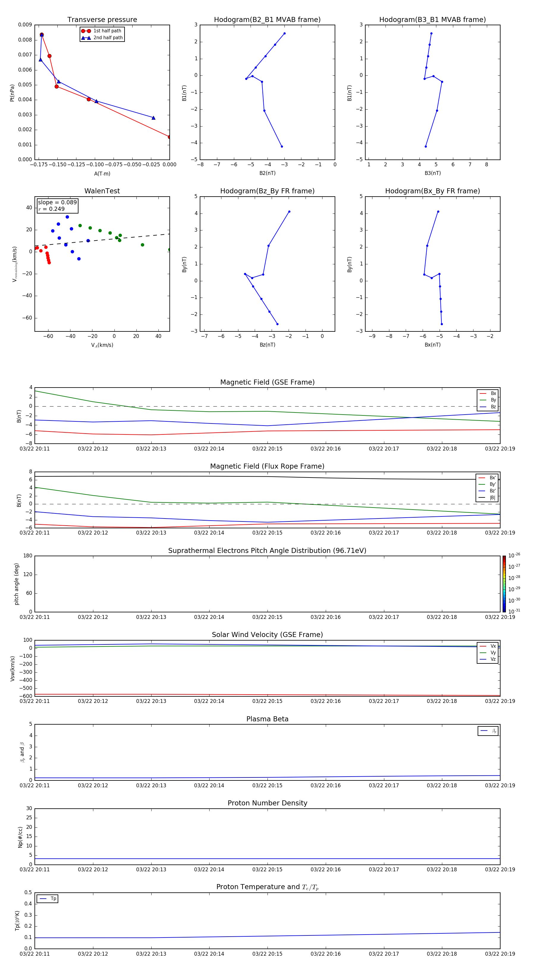535x980 pixels.
Task: Click the 'Proton Number Density' title
Action: point(267,803)
